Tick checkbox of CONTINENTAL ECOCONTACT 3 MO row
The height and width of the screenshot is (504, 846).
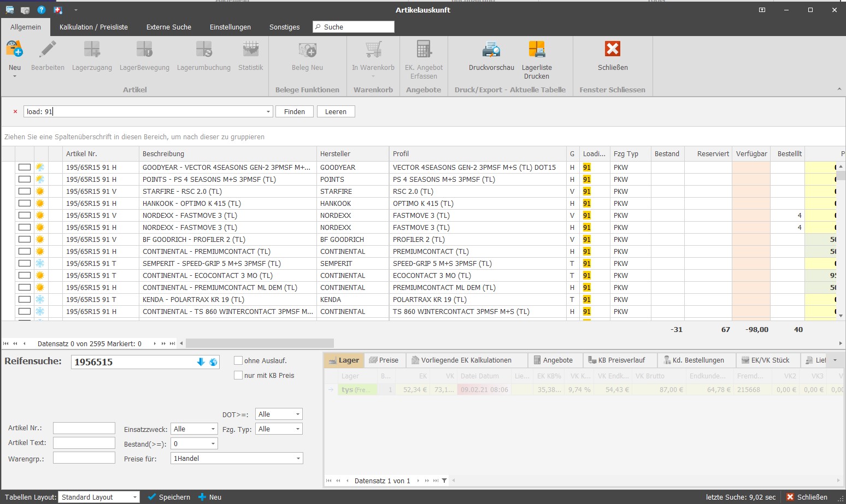tap(25, 275)
